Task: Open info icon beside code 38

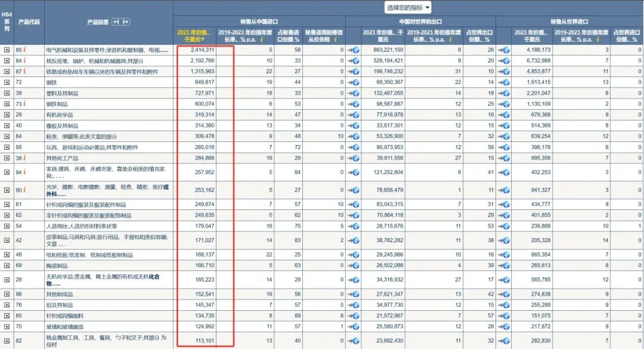Action: pos(24,157)
